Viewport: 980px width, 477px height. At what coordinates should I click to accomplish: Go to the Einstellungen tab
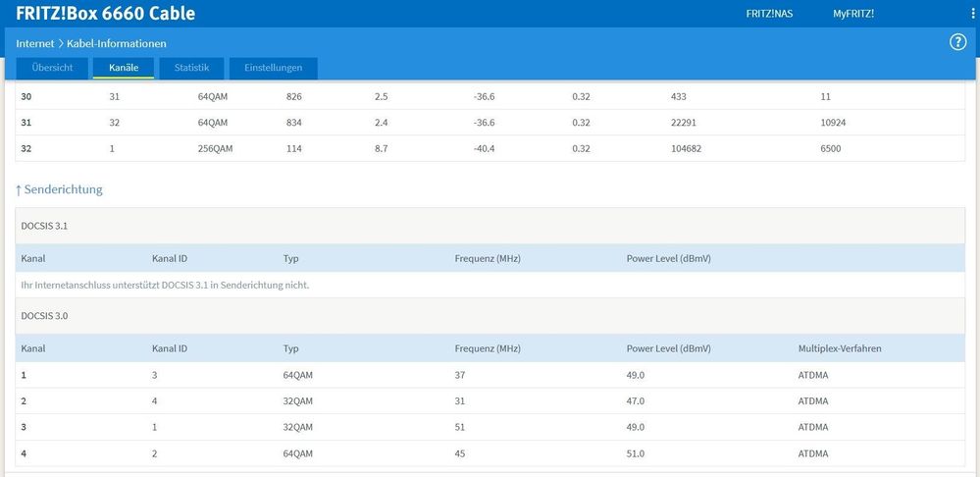tap(273, 68)
